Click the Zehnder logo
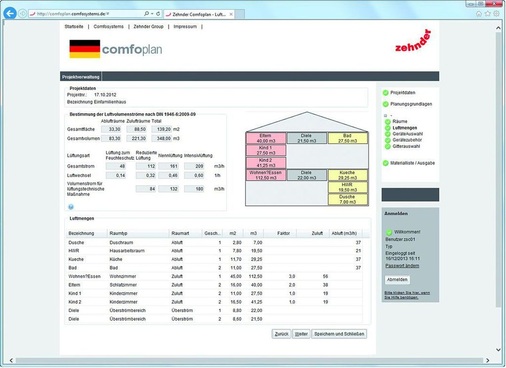The width and height of the screenshot is (506, 368). coord(413,41)
